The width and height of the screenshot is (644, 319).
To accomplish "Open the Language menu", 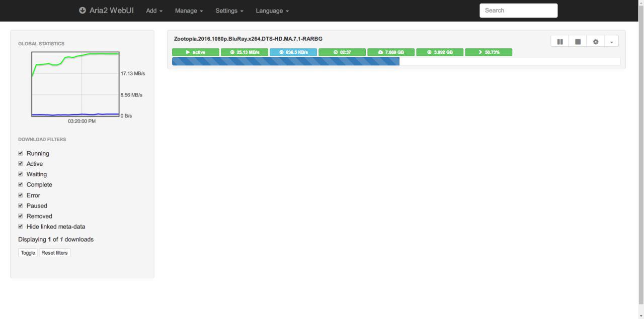I will click(272, 11).
